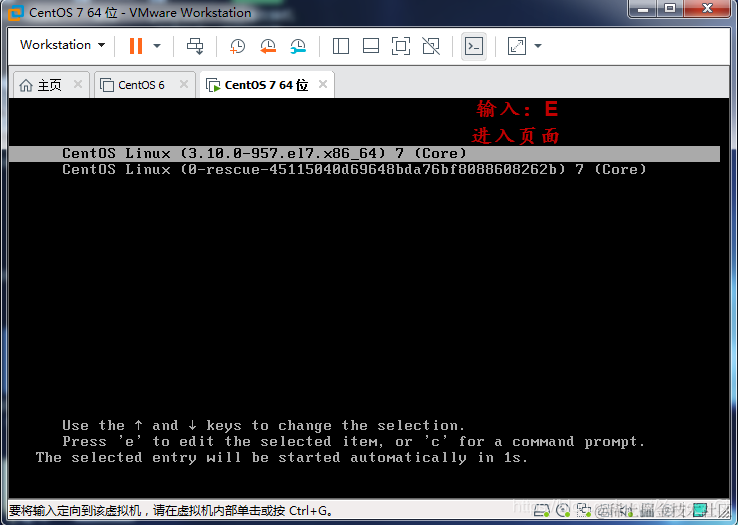
Task: Enter full screen mode
Action: tap(401, 46)
